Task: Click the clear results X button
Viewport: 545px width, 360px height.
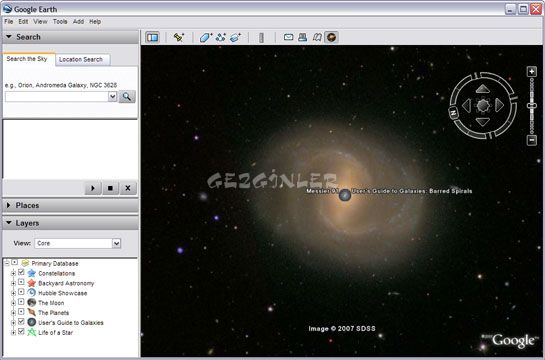Action: tap(128, 188)
